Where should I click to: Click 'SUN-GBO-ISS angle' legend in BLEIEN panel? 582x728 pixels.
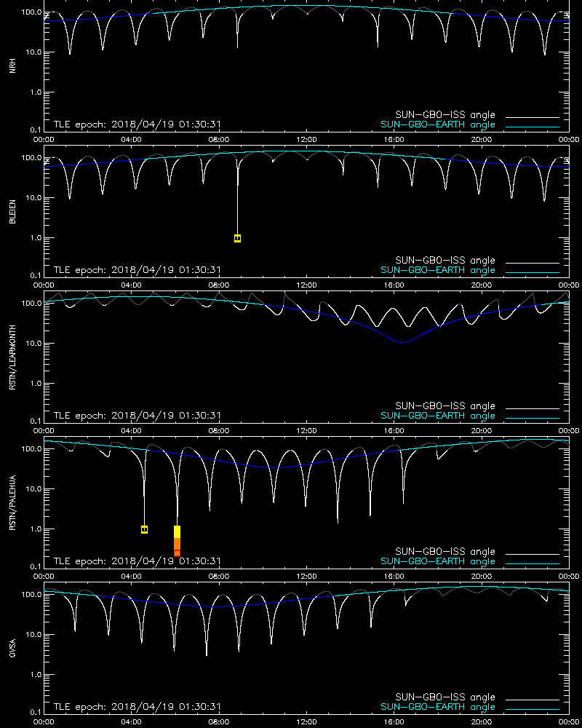click(445, 260)
